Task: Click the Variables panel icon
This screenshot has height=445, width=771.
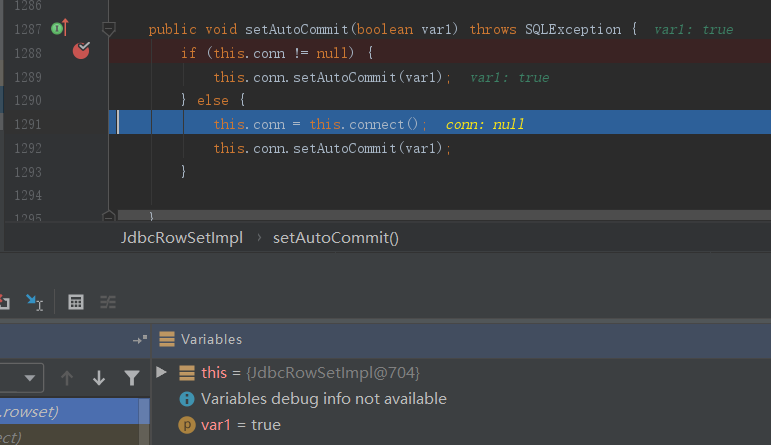Action: 167,340
